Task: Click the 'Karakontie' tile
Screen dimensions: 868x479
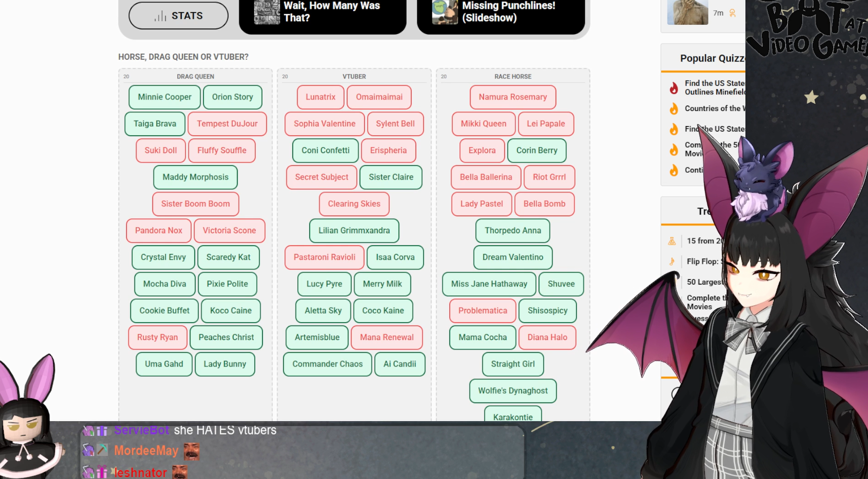Action: pos(513,415)
